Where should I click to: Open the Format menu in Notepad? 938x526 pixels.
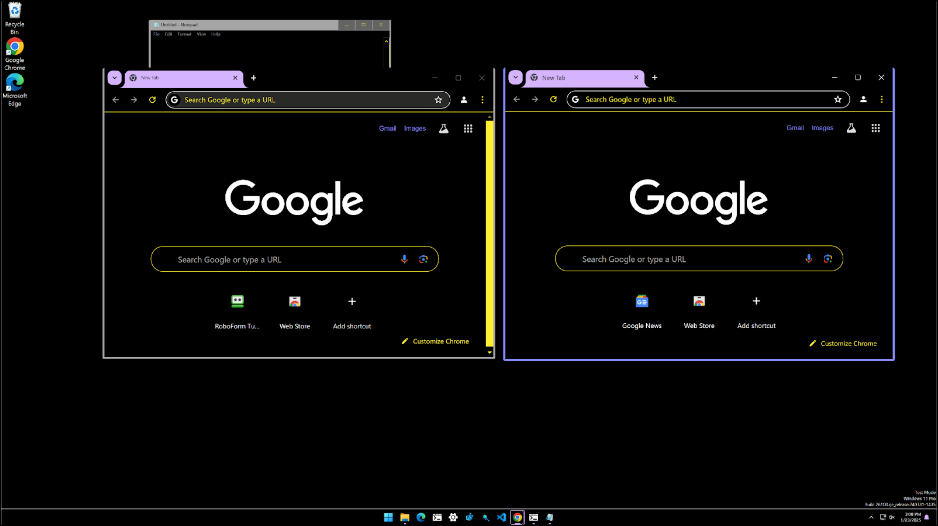click(x=185, y=34)
